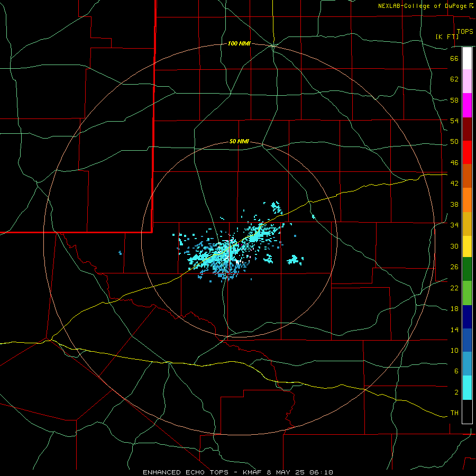Click the Enhanced Echo Tops KMAF caption
This screenshot has width=476, height=476.
(238, 472)
